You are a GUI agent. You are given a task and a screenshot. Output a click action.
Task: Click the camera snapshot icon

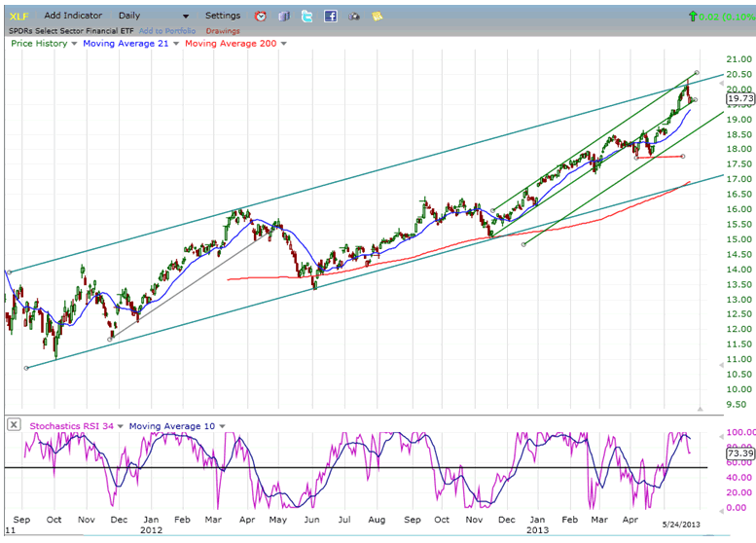pyautogui.click(x=354, y=17)
